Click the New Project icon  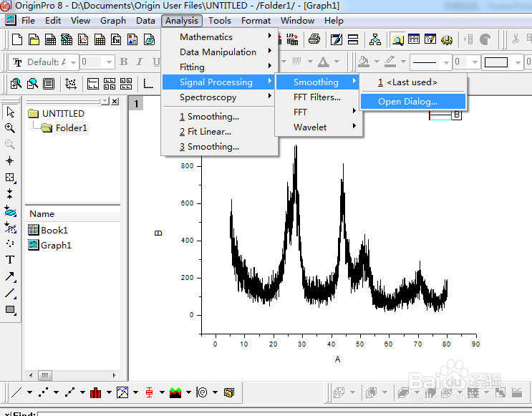[17, 39]
